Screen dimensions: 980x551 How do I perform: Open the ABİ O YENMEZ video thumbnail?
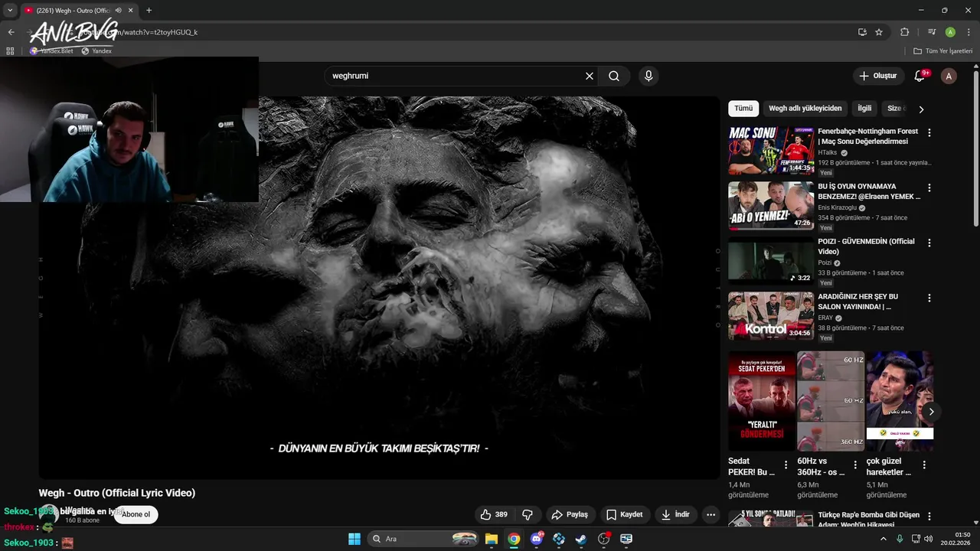coord(771,206)
